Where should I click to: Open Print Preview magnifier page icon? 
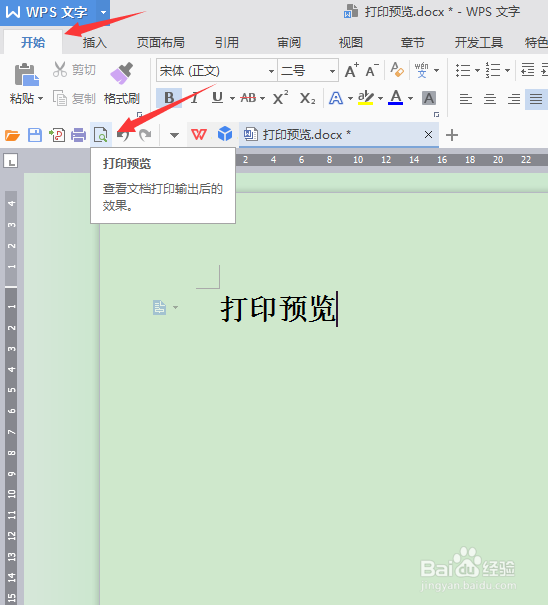click(101, 135)
